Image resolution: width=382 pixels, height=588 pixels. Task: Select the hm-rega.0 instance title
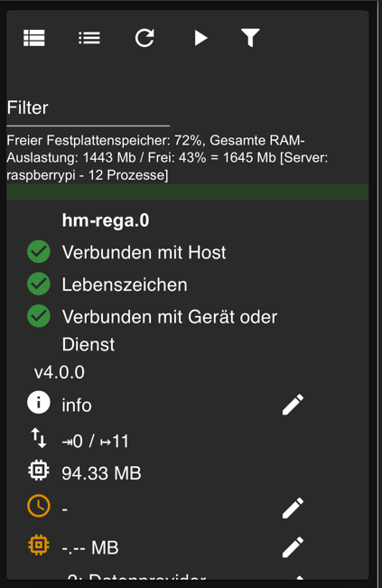[106, 220]
